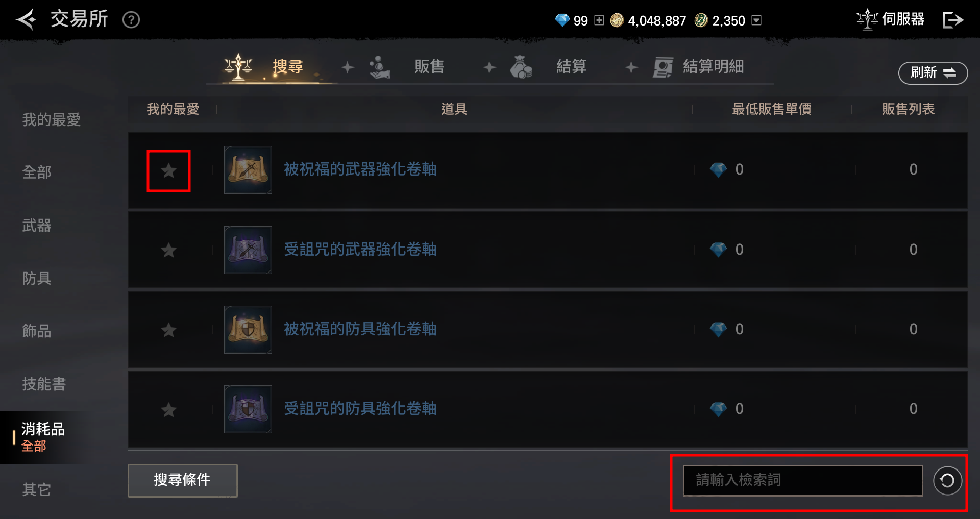Open the 伺服器 server scales icon
This screenshot has height=519, width=980.
click(x=867, y=19)
